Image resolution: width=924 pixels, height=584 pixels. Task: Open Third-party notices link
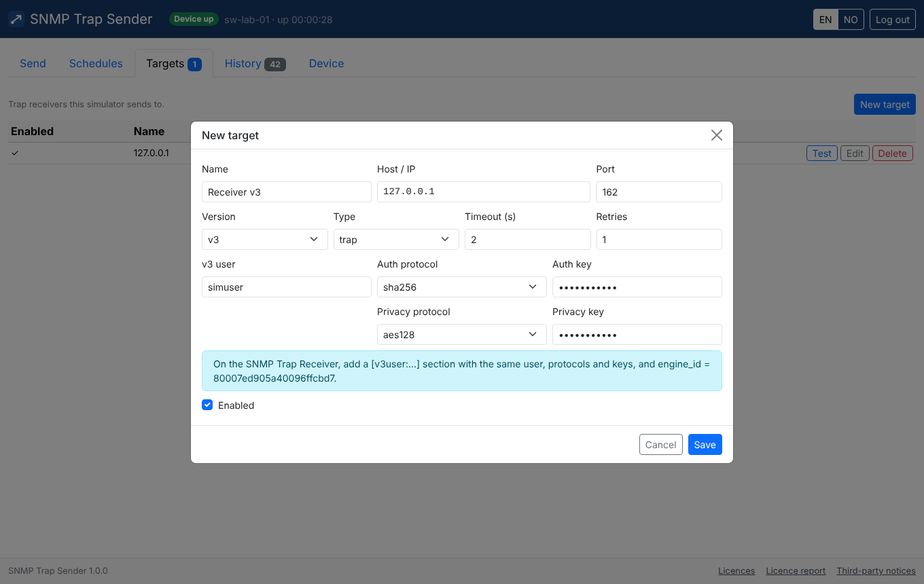coord(876,570)
